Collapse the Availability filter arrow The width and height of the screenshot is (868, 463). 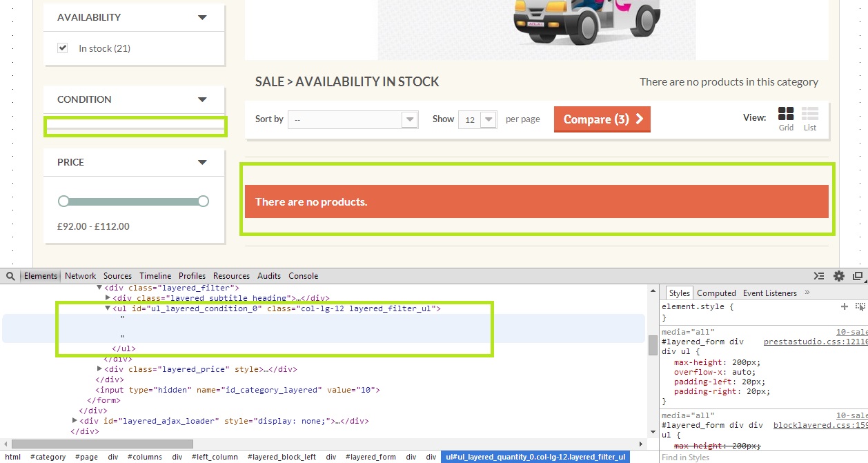click(202, 17)
